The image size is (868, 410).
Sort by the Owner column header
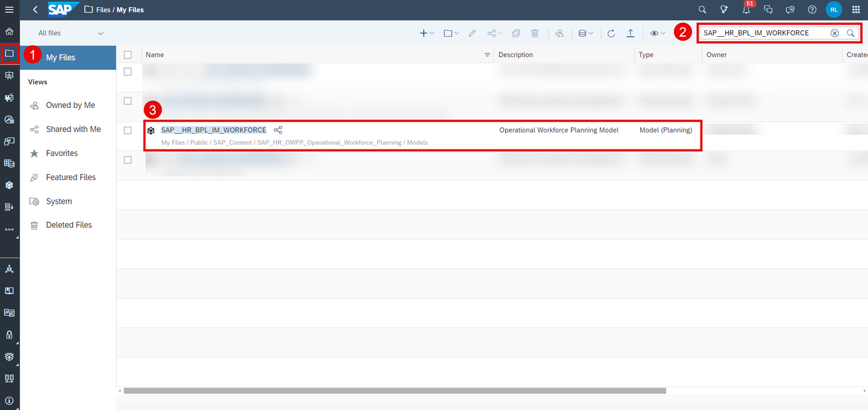pyautogui.click(x=772, y=55)
